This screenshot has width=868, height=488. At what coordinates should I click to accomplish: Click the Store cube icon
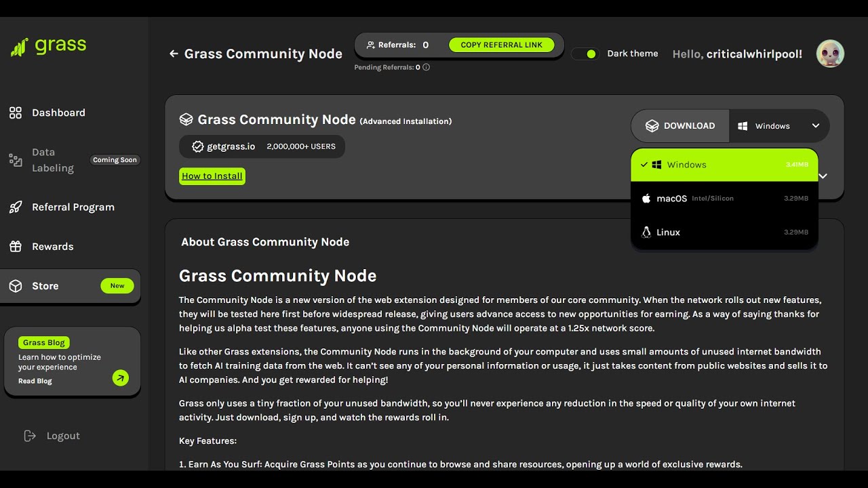point(16,286)
